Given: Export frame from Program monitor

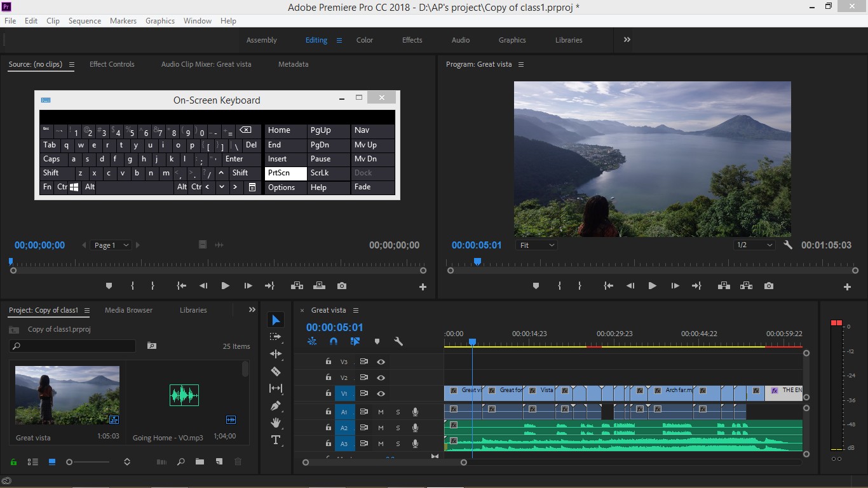Looking at the screenshot, I should [x=769, y=286].
